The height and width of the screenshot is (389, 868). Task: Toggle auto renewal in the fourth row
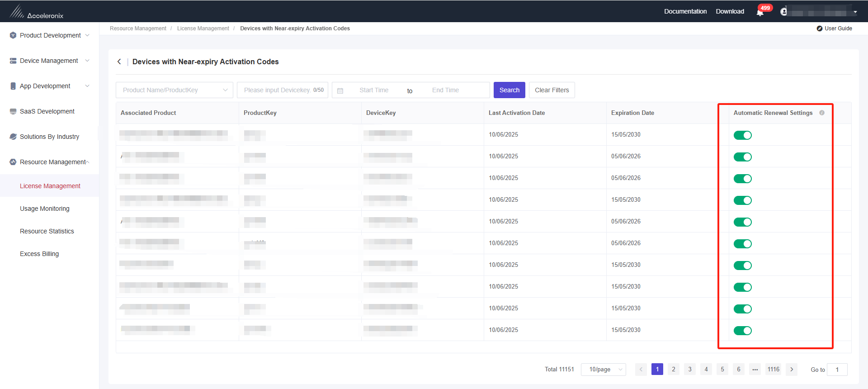click(742, 200)
